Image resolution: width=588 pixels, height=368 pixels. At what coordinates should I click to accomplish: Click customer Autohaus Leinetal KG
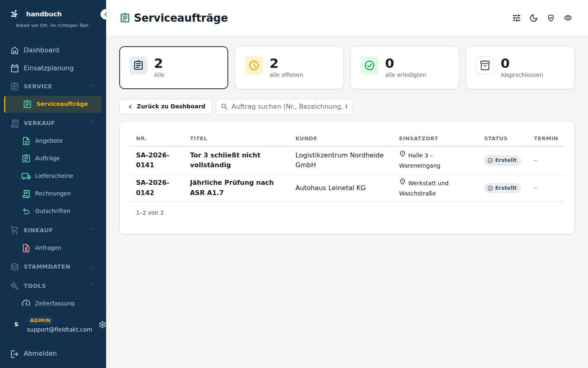330,188
